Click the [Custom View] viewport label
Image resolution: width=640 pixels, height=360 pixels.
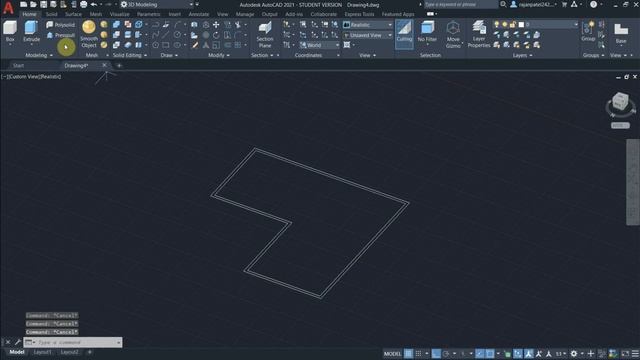(24, 77)
